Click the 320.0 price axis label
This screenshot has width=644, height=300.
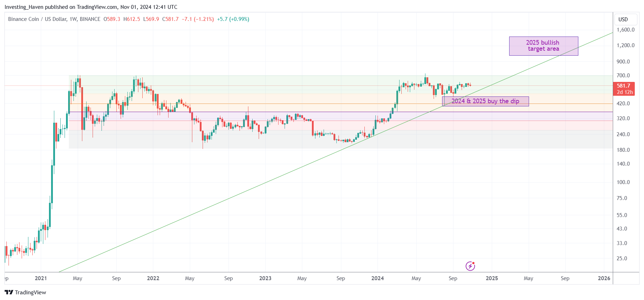623,118
